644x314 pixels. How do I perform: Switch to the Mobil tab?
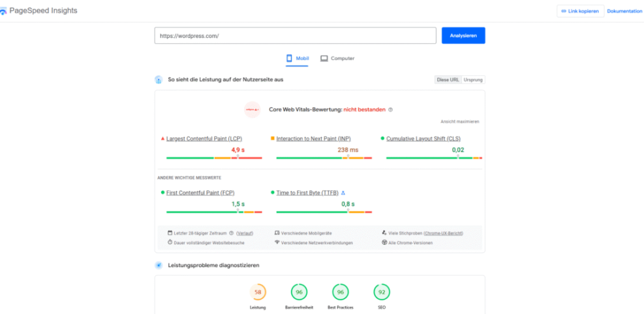coord(298,58)
